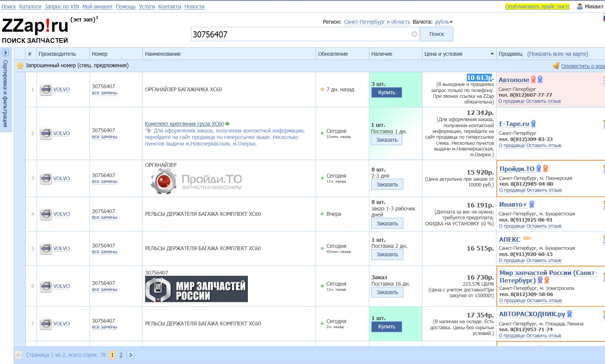Image resolution: width=605 pixels, height=364 pixels.
Task: Click the Volvo logo in row 5
Action: 46,248
